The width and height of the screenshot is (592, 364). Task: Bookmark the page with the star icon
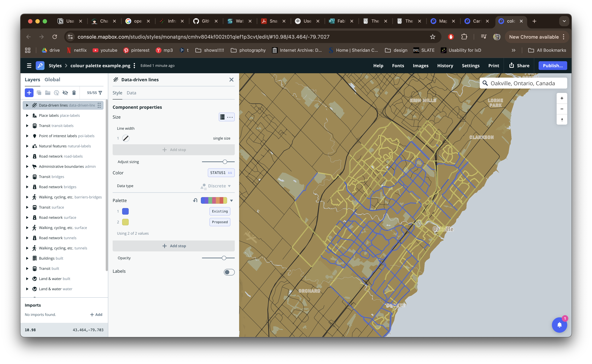433,37
